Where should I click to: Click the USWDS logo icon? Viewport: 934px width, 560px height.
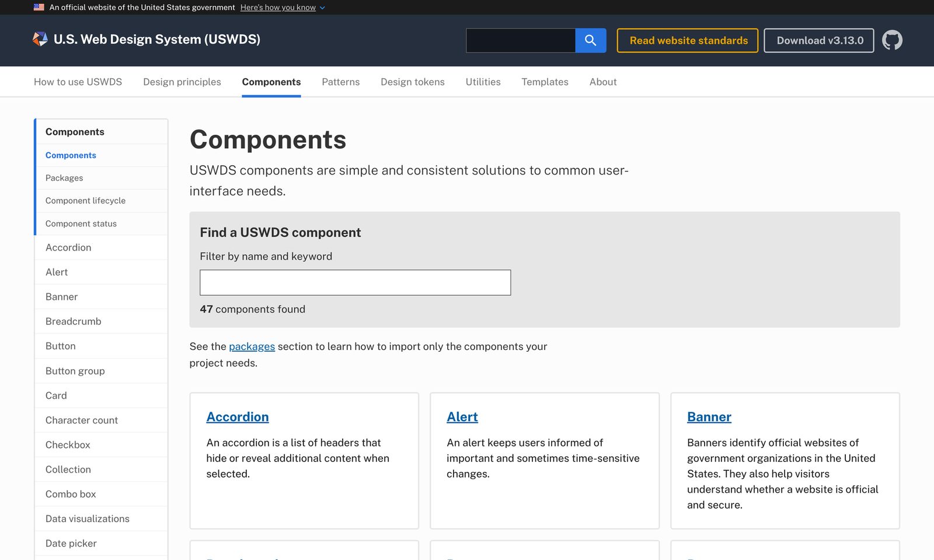click(x=40, y=39)
